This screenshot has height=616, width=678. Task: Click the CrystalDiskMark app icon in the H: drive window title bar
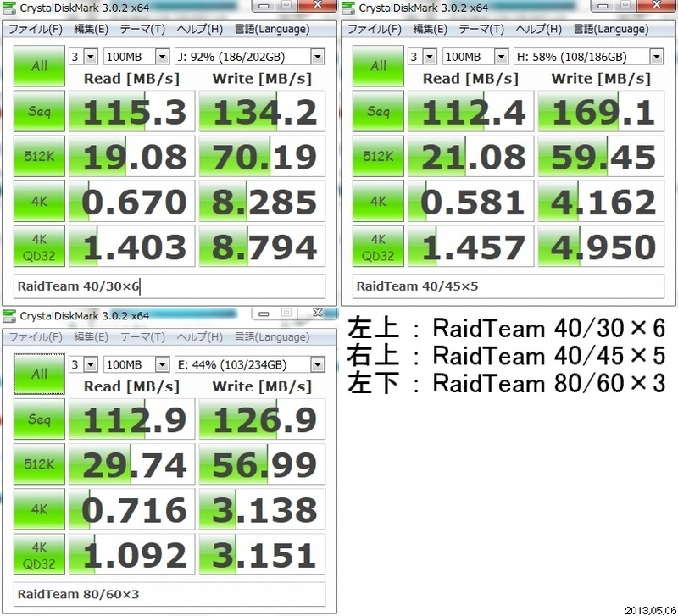(x=348, y=8)
